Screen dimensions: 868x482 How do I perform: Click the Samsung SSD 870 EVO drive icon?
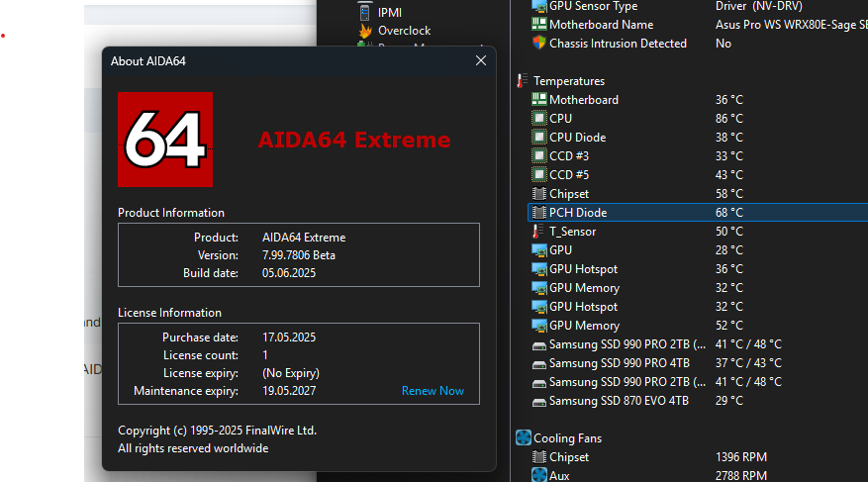(x=538, y=402)
